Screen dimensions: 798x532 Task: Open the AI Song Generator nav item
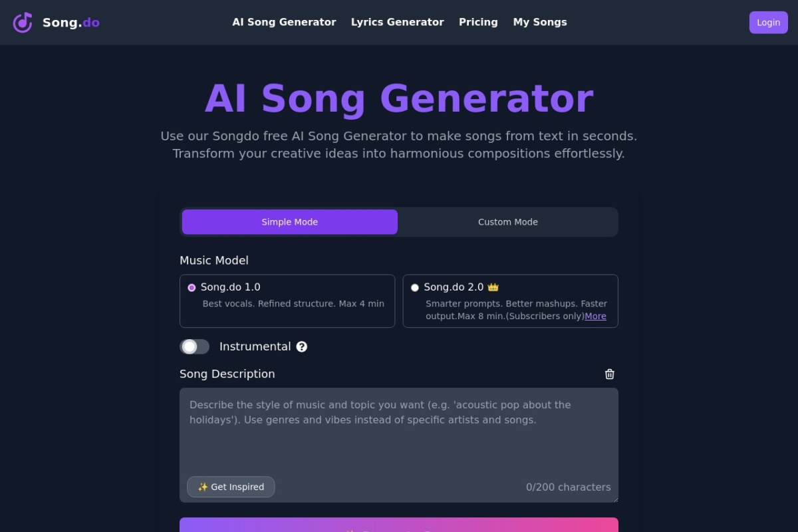(284, 22)
